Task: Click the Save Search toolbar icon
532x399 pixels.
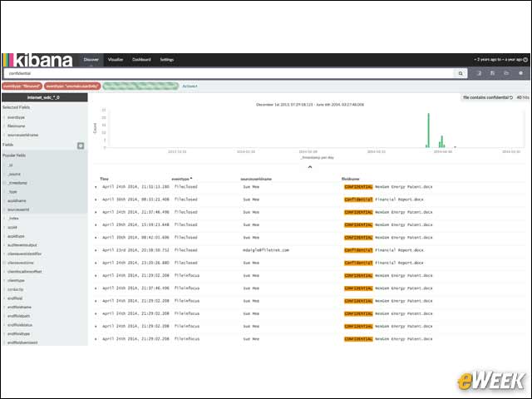Action: pyautogui.click(x=493, y=73)
